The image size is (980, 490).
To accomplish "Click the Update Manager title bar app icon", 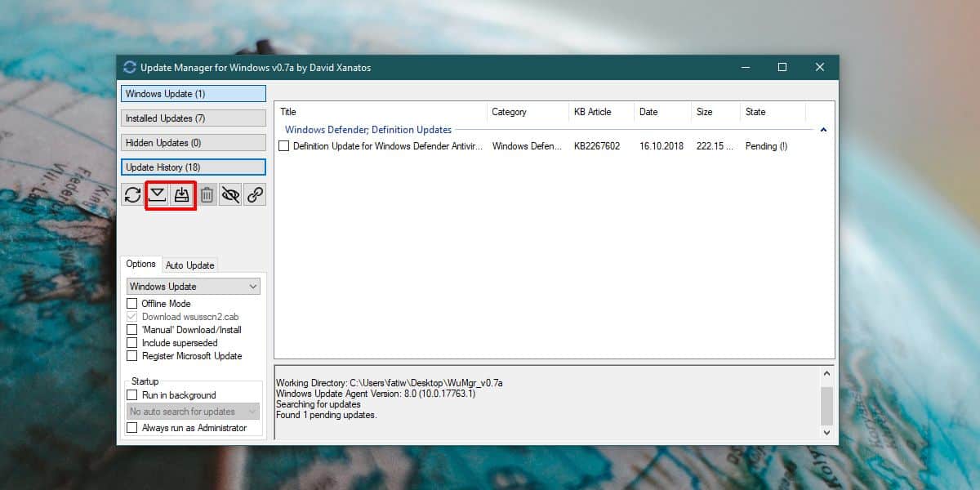I will pyautogui.click(x=129, y=67).
